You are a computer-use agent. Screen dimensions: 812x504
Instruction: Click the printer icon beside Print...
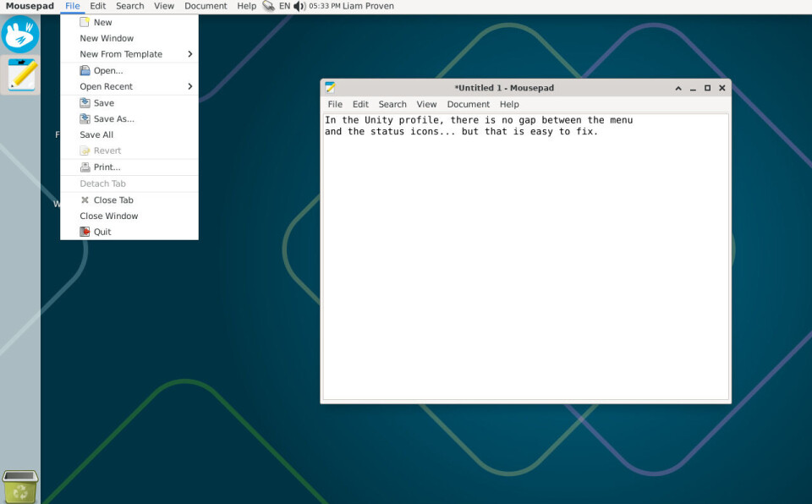pyautogui.click(x=85, y=167)
